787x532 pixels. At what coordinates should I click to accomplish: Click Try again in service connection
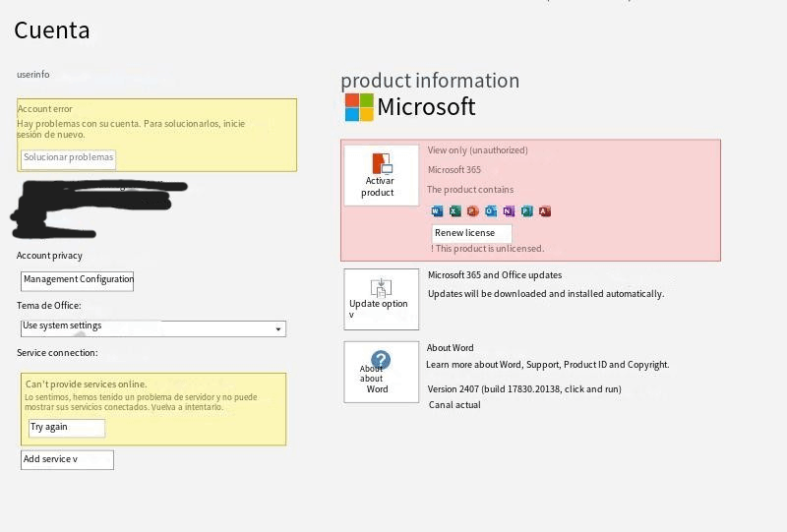(67, 428)
